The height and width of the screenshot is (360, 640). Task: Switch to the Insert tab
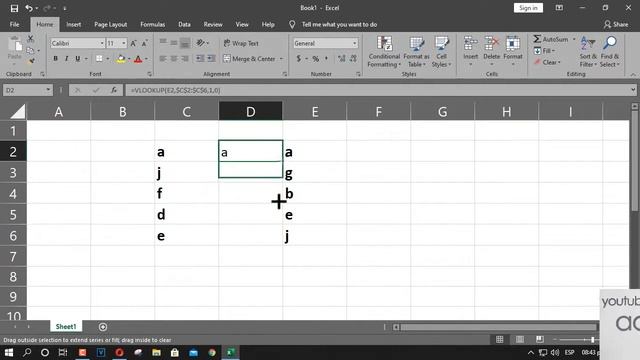click(x=73, y=24)
